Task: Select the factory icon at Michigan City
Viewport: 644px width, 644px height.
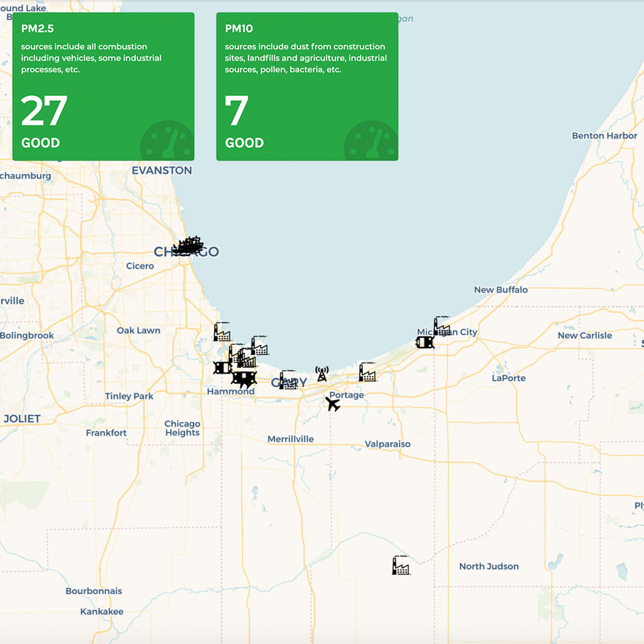Action: (x=442, y=326)
